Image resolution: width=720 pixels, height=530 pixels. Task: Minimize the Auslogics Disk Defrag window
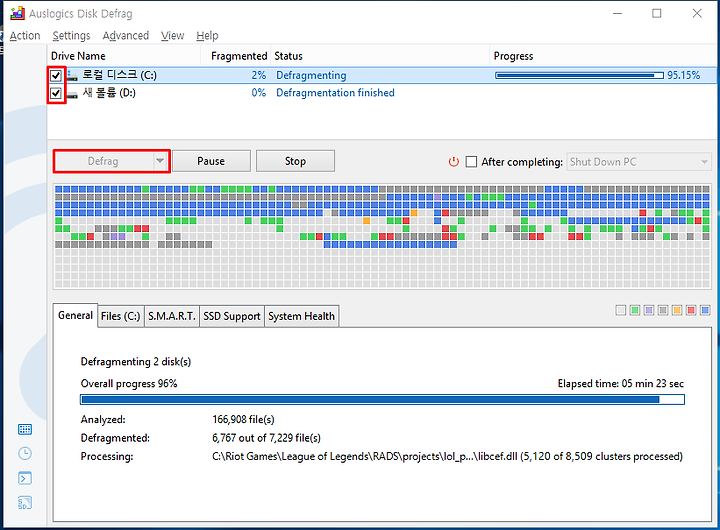pyautogui.click(x=617, y=13)
